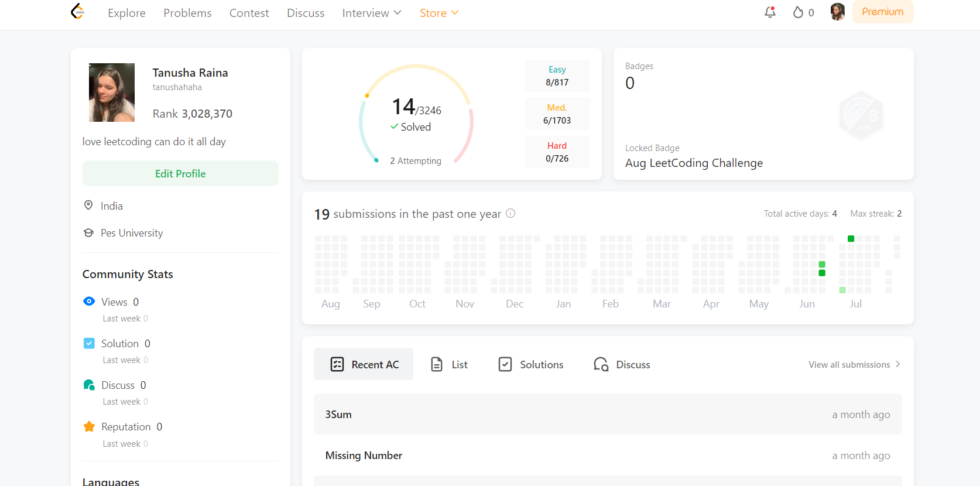Screen dimensions: 980x486
Task: Click the Solution checkmark icon
Action: pyautogui.click(x=89, y=343)
